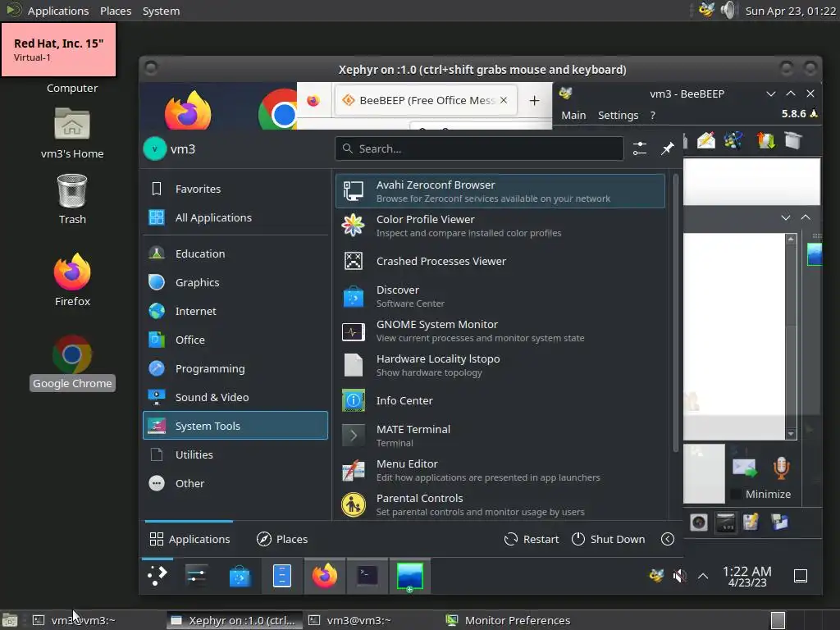Click up chevron on BeeBEEP panel header
Screen dimensions: 840x630
pos(806,217)
